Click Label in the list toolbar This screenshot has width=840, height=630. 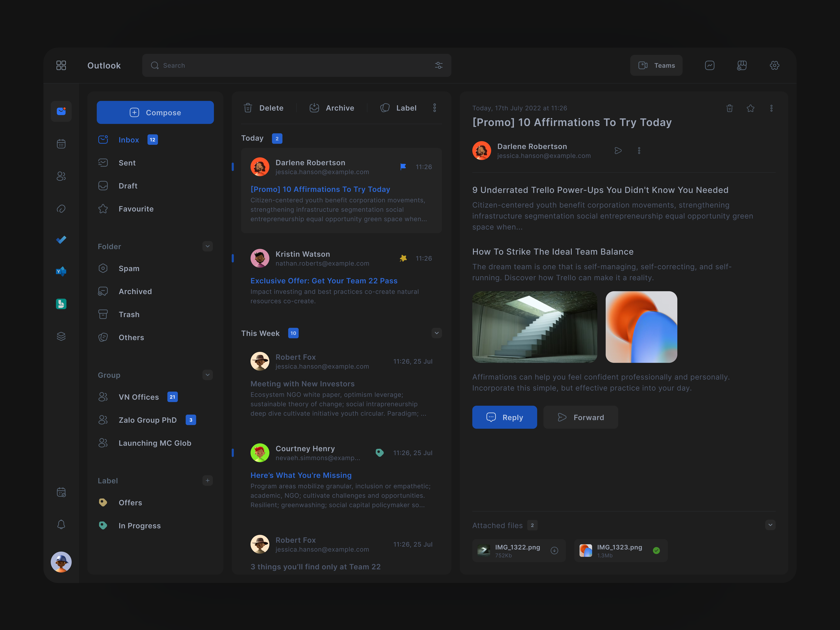pyautogui.click(x=398, y=108)
